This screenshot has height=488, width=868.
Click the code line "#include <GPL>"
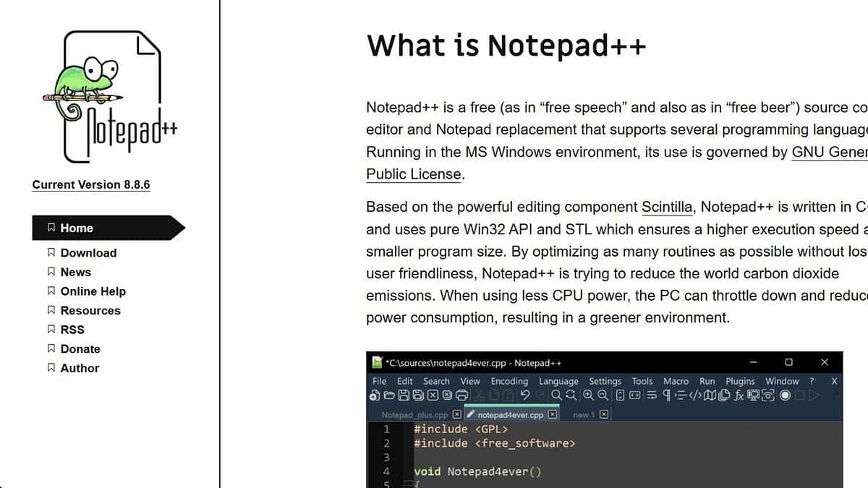point(461,429)
